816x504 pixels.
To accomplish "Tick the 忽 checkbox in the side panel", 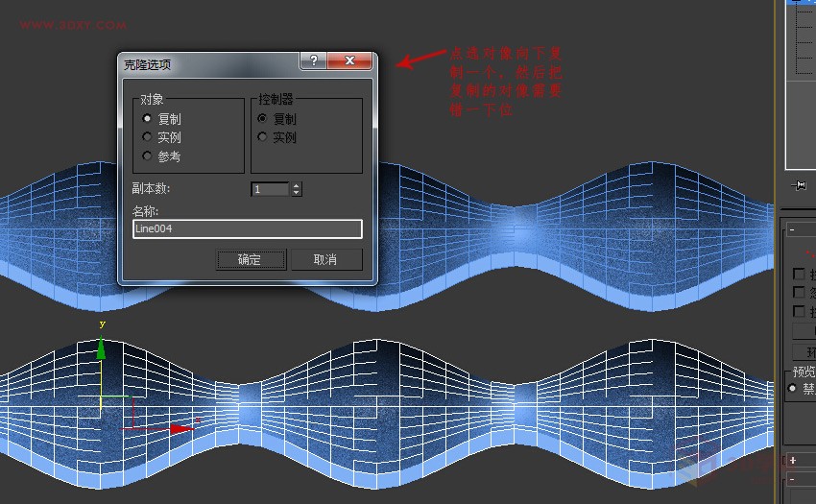I will point(799,292).
